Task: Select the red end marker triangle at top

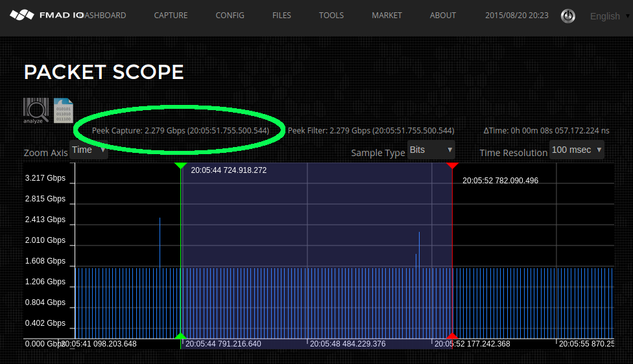Action: pyautogui.click(x=452, y=166)
